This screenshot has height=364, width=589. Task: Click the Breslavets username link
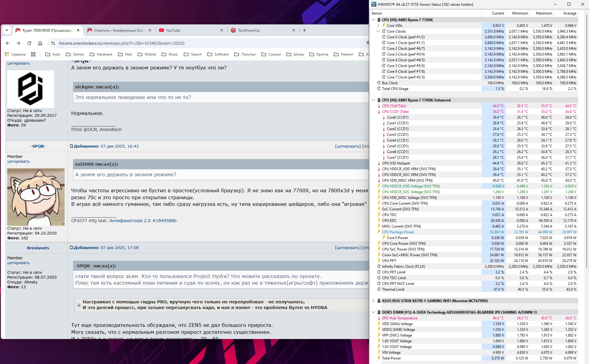coord(38,248)
